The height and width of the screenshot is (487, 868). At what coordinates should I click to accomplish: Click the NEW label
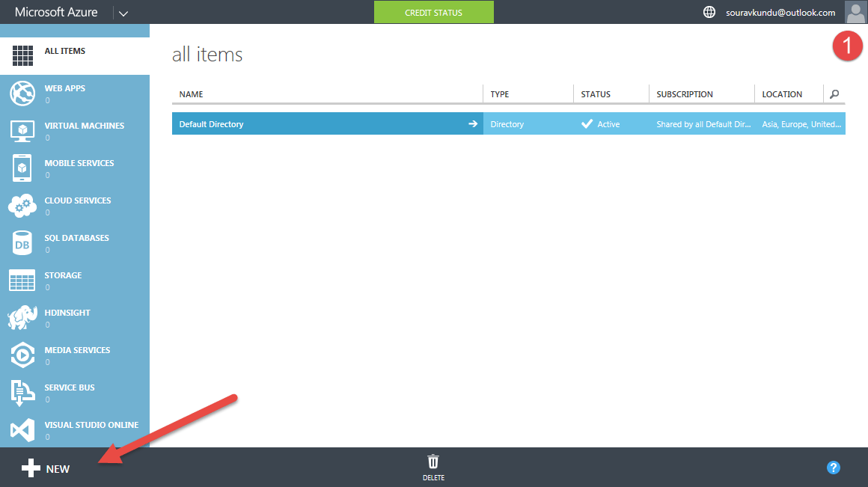click(58, 469)
